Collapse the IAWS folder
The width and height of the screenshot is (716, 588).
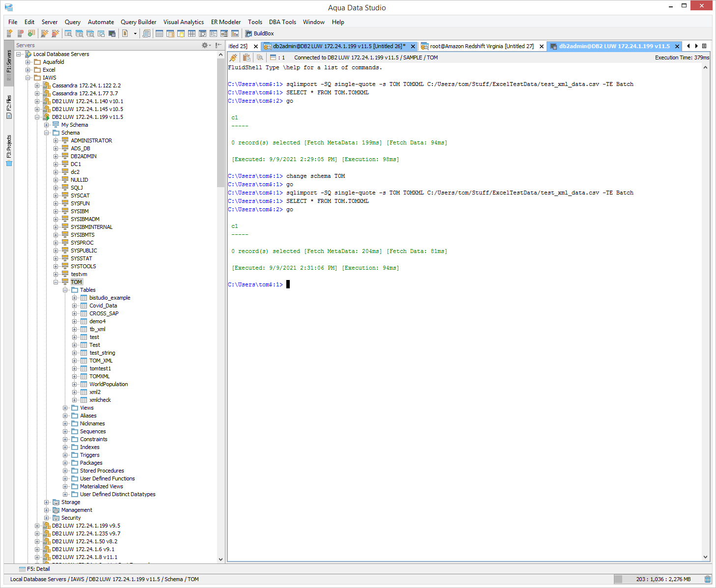coord(28,78)
